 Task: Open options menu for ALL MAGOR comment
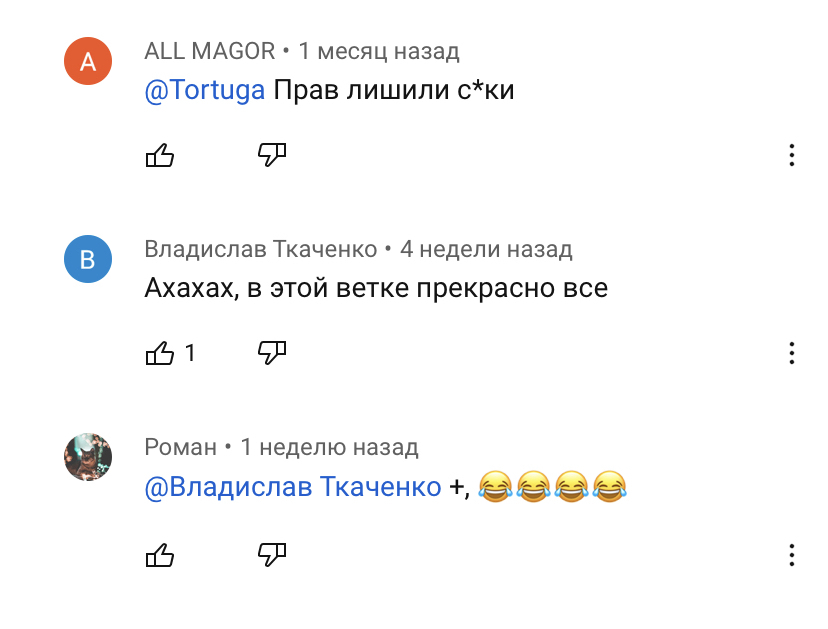point(791,155)
